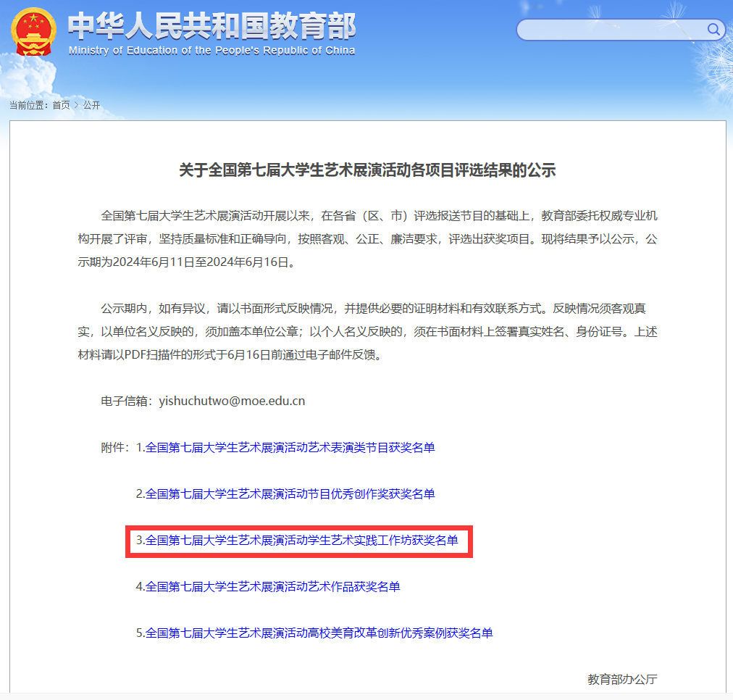
Task: Click the 中华人民共和国教育部 site title
Action: tap(211, 26)
